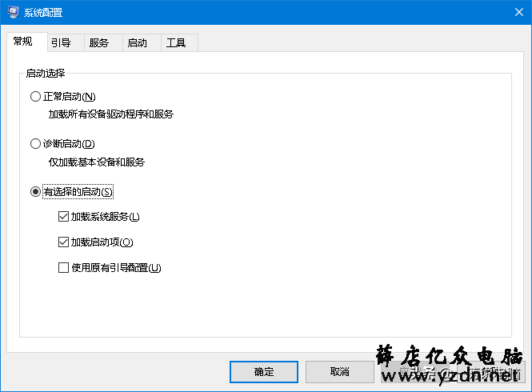Switch to the 启动 tab
The image size is (532, 392).
(142, 42)
